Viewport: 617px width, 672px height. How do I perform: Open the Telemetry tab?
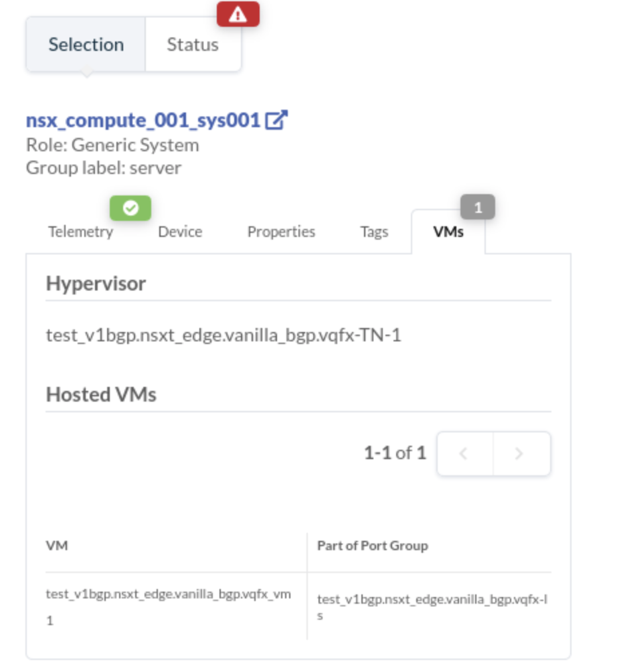click(x=80, y=232)
